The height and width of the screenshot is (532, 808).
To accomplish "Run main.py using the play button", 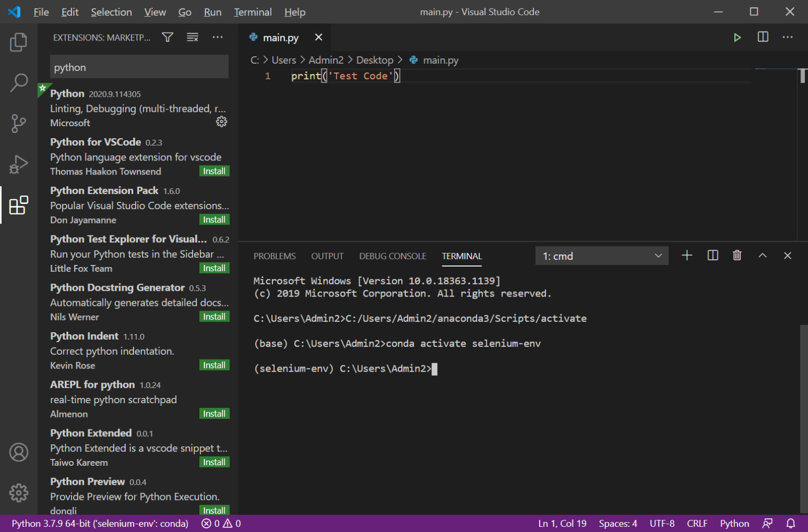I will (x=737, y=37).
